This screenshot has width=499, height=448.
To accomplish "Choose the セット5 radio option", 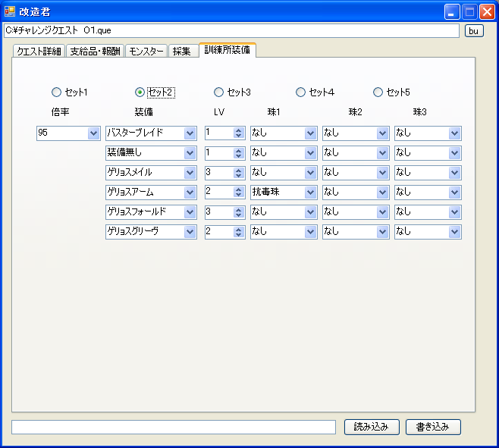I will point(378,92).
